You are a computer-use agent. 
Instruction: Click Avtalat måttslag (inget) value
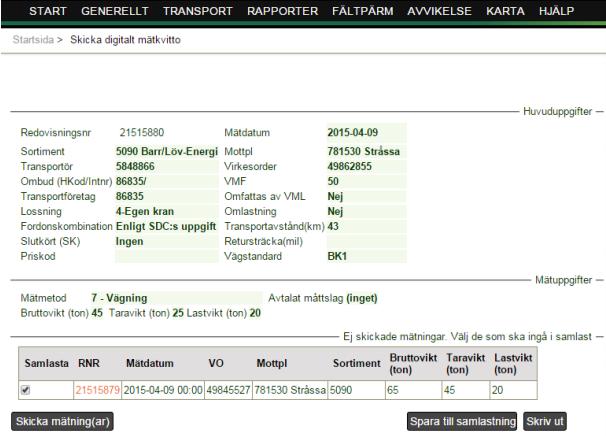tap(362, 298)
